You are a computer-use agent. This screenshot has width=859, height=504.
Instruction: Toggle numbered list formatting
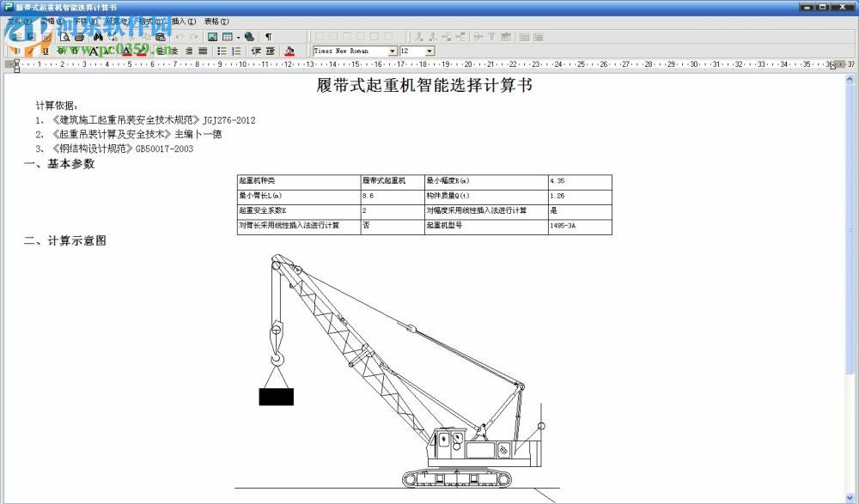[235, 51]
